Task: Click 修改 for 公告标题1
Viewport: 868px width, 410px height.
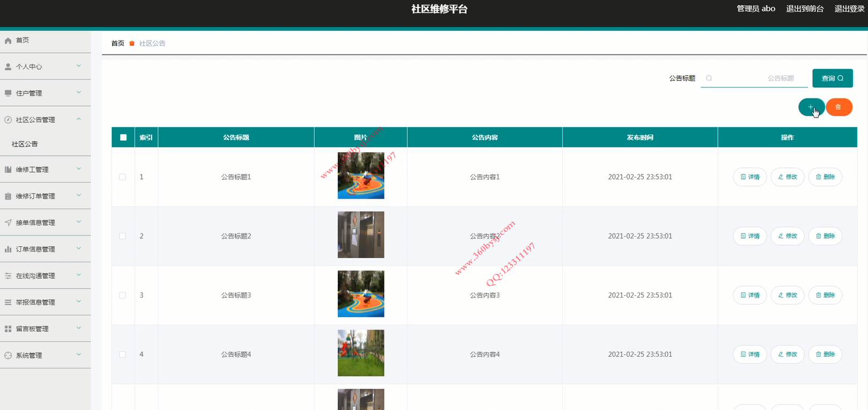Action: point(788,177)
